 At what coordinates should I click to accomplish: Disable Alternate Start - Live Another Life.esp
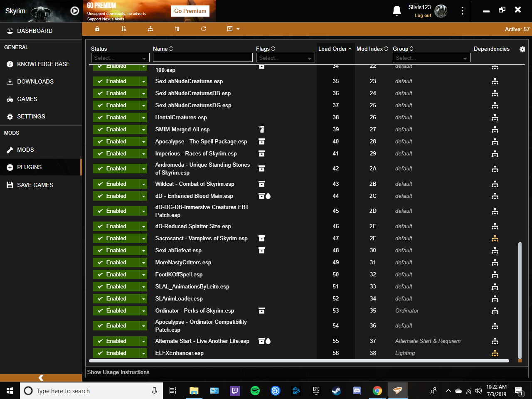[116, 341]
